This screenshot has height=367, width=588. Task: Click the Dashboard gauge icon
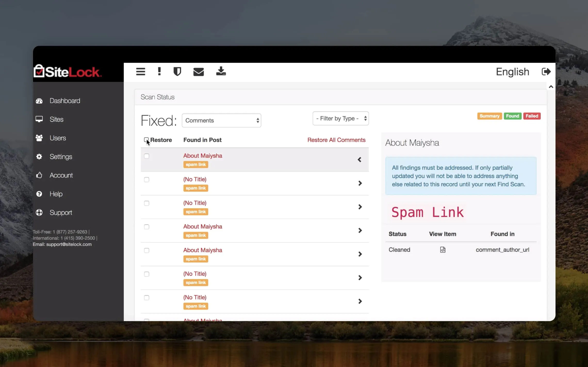click(39, 101)
